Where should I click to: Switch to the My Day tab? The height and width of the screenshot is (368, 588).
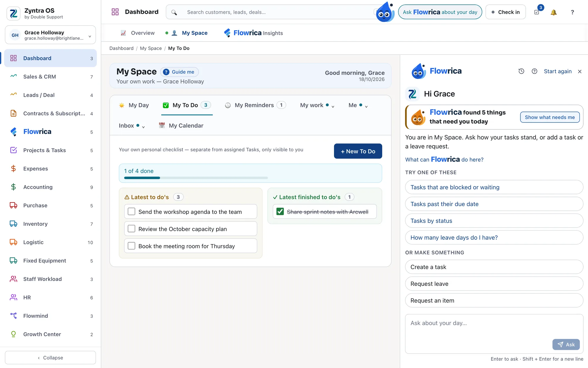[x=134, y=105]
